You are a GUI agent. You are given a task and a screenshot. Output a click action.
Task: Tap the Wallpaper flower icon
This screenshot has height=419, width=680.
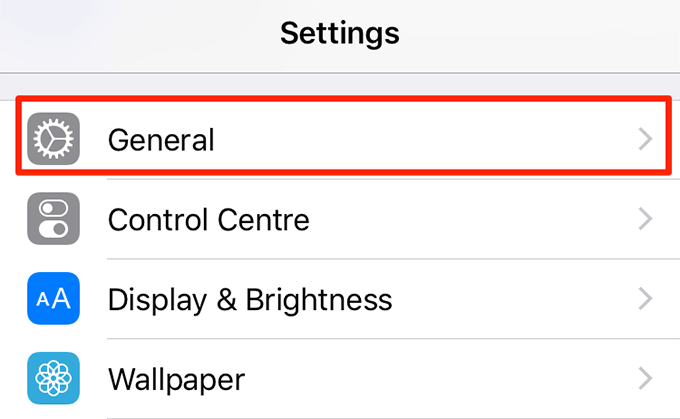pyautogui.click(x=53, y=379)
